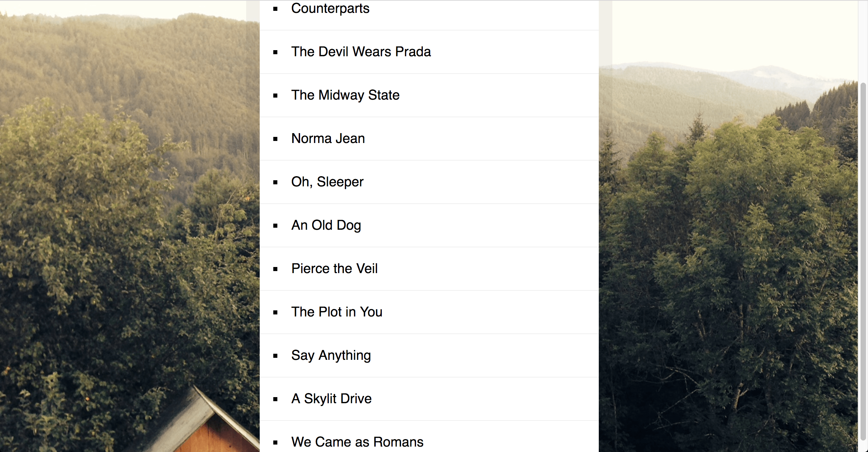The width and height of the screenshot is (868, 452).
Task: Click bullet marker beside Norma Jean
Action: tap(275, 139)
